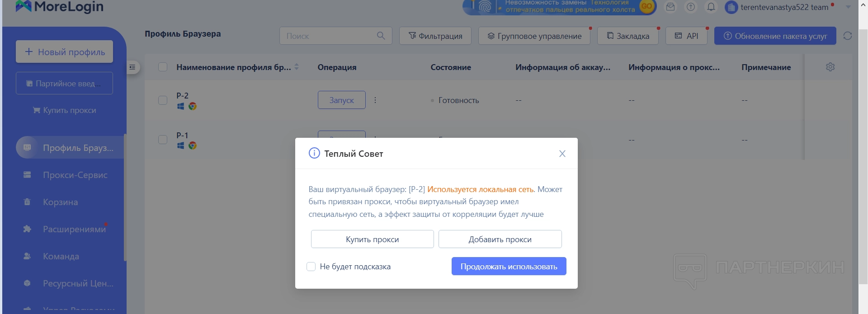Screen dimensions: 868x314
Task: Click the Поиск search input field
Action: (330, 36)
